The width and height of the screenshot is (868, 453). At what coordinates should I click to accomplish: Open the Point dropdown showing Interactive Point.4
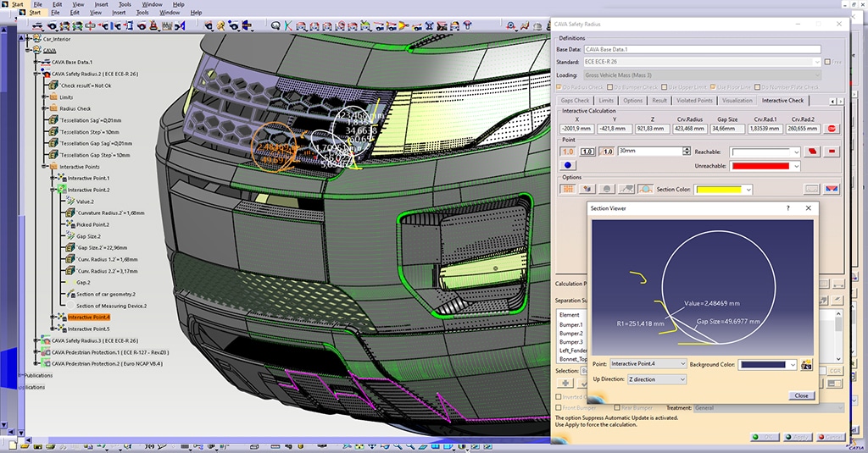tap(648, 363)
